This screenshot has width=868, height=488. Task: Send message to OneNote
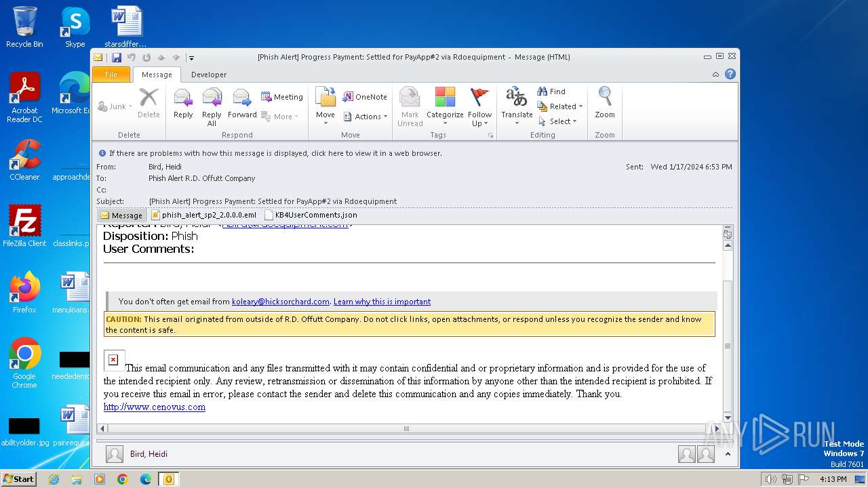tap(365, 97)
